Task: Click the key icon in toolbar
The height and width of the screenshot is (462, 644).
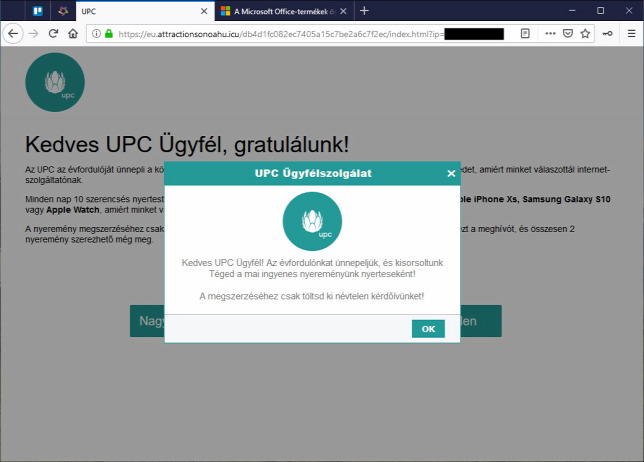Action: (608, 33)
